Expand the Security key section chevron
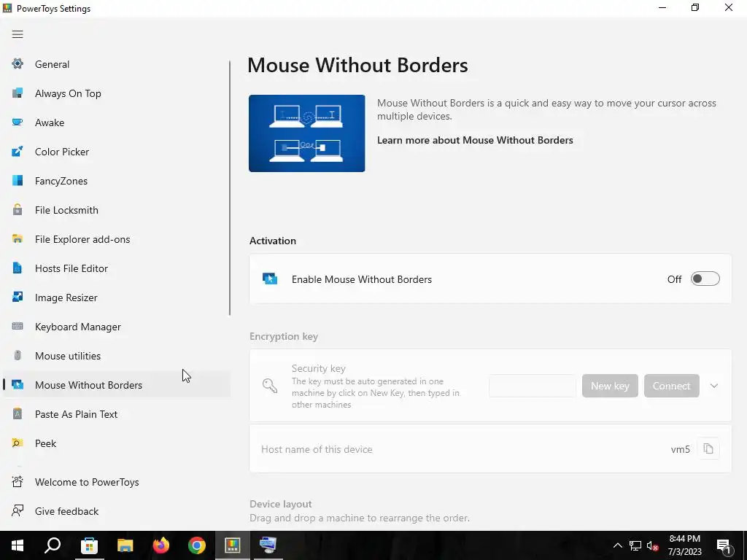 [713, 386]
